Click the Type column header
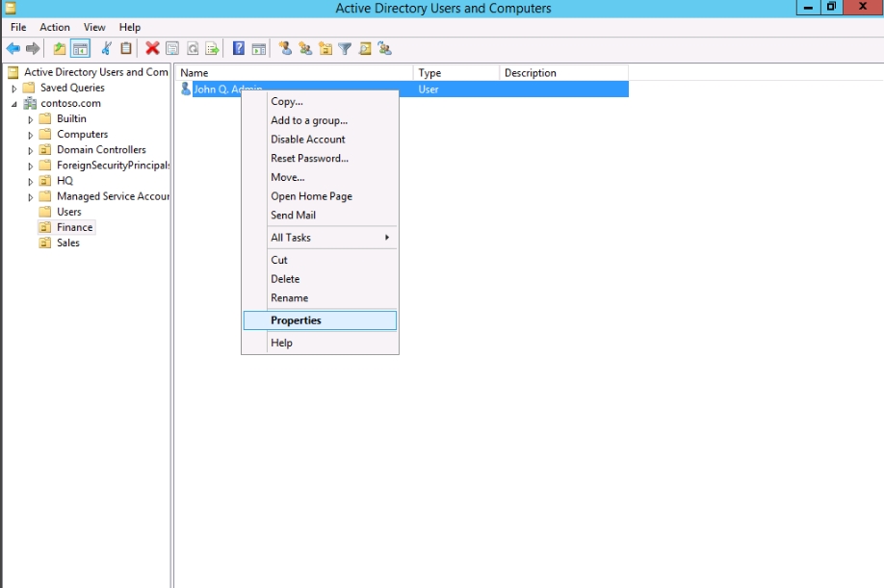This screenshot has width=884, height=588. click(x=455, y=73)
